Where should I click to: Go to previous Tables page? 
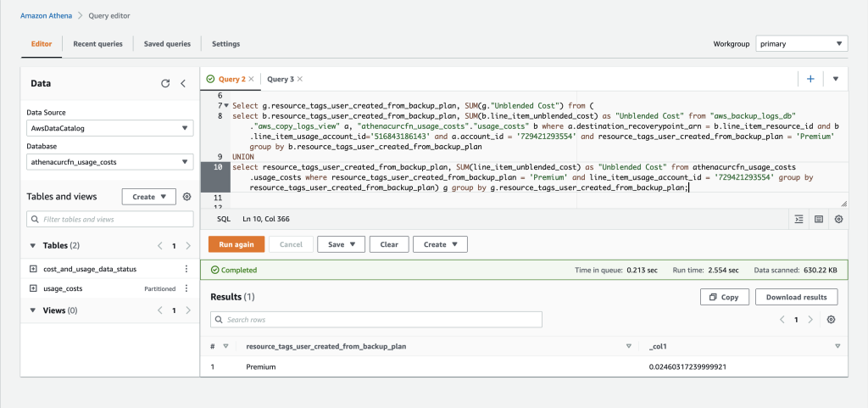coord(160,245)
